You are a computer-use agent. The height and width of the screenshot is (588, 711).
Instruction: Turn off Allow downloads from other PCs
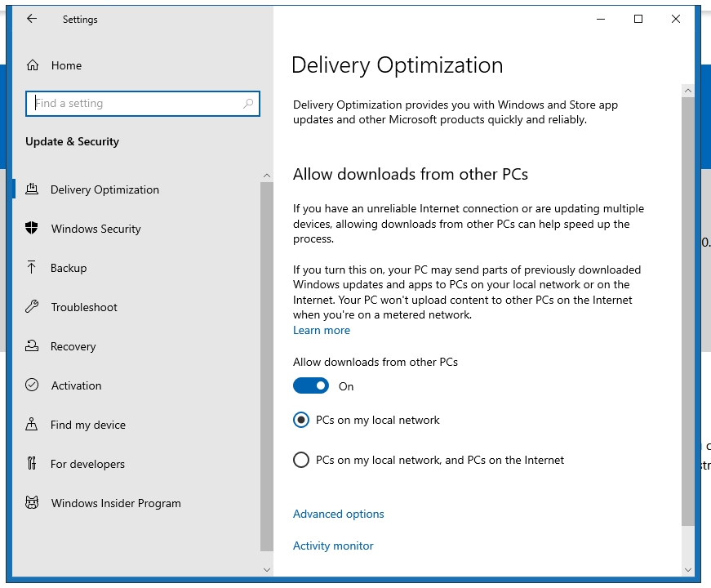click(311, 386)
